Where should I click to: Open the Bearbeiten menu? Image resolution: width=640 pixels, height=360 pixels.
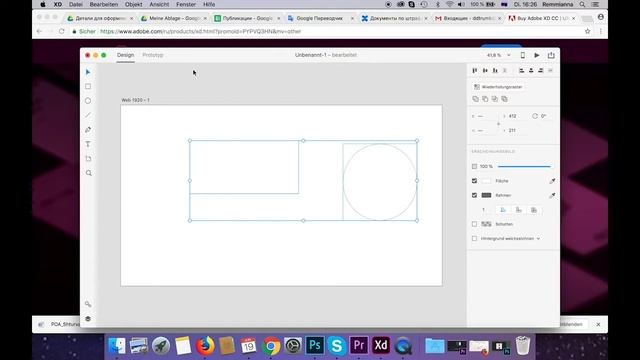point(104,4)
